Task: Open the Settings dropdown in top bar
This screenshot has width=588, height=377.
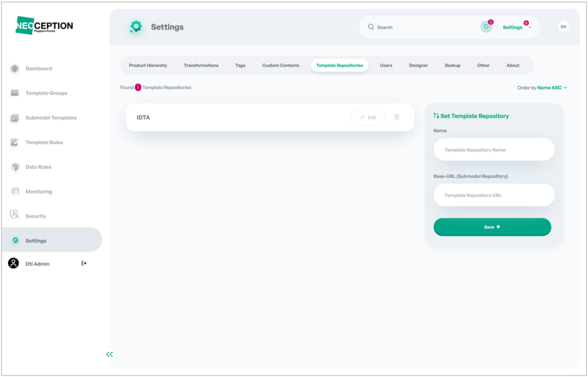Action: click(517, 27)
